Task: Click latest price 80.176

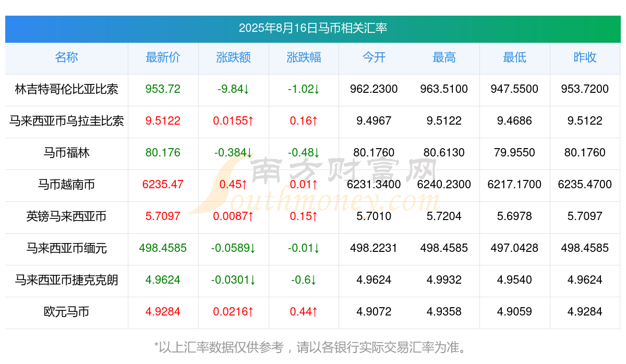Action: (163, 153)
